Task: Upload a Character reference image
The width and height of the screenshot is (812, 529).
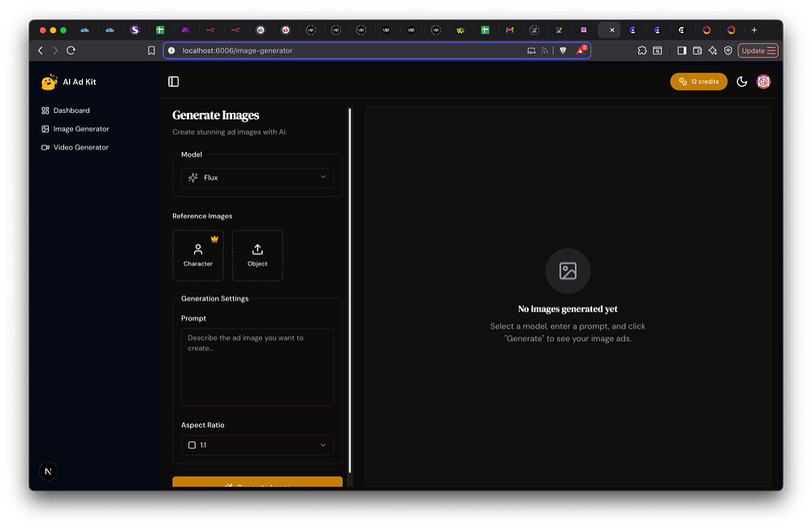Action: click(x=198, y=255)
